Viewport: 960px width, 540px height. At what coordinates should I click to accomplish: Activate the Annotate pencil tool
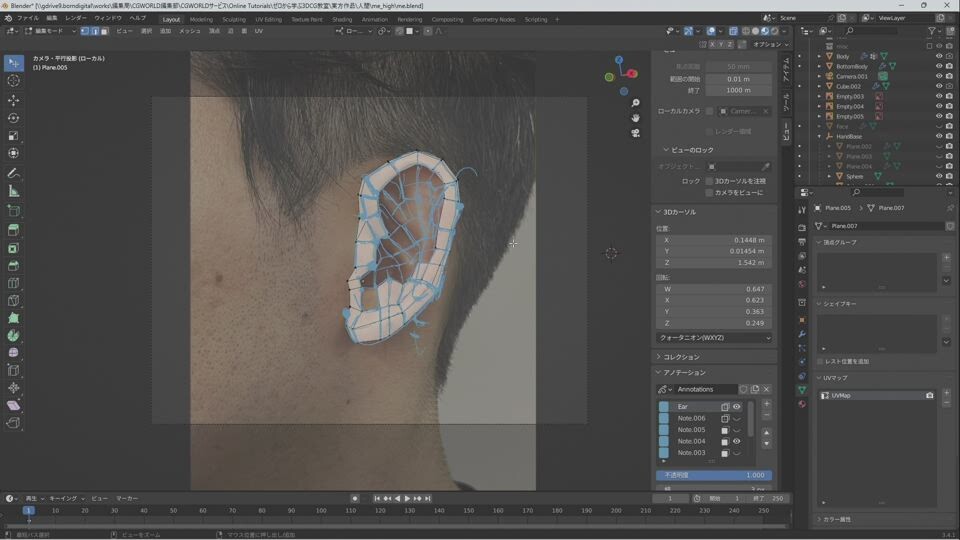(14, 173)
